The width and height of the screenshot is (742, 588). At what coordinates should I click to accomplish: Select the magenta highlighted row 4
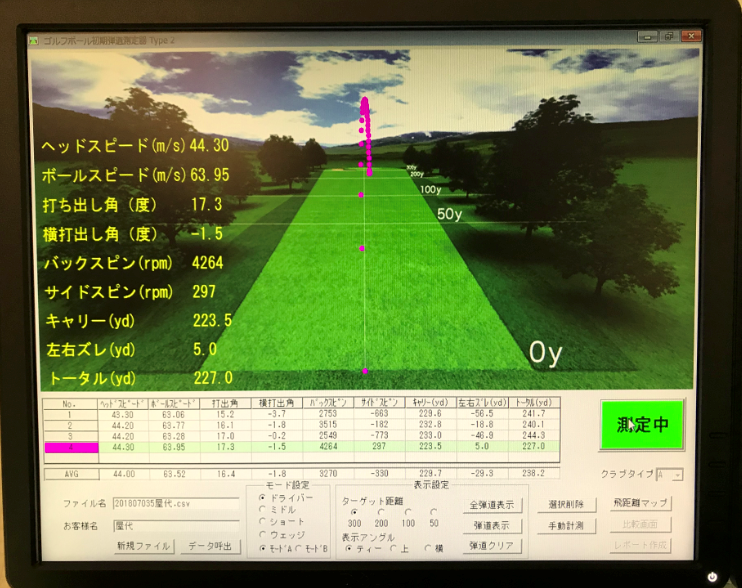[x=71, y=447]
